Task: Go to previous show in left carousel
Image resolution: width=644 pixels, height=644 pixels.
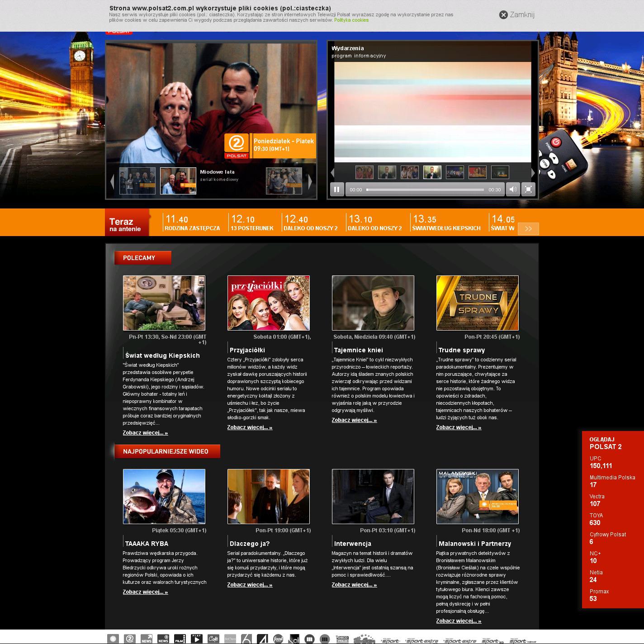Action: coord(112,181)
